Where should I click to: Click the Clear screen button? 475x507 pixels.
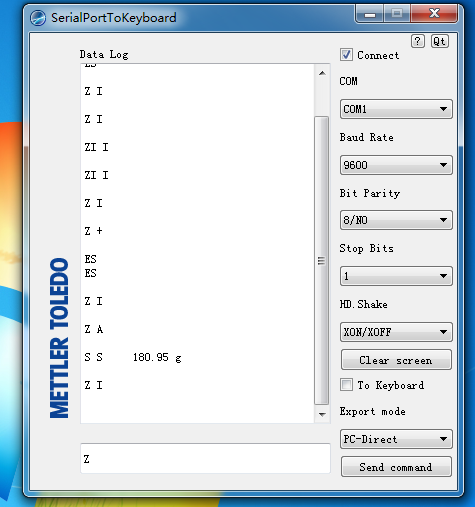click(396, 360)
